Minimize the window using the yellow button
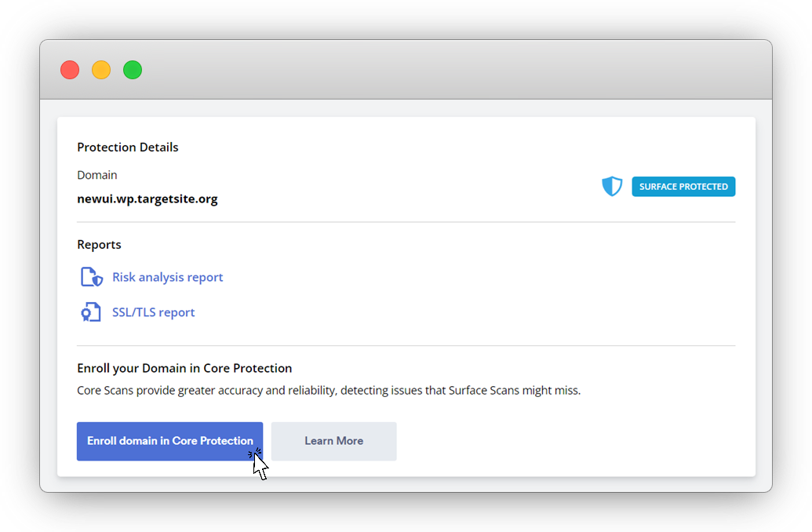This screenshot has height=532, width=812. (101, 70)
